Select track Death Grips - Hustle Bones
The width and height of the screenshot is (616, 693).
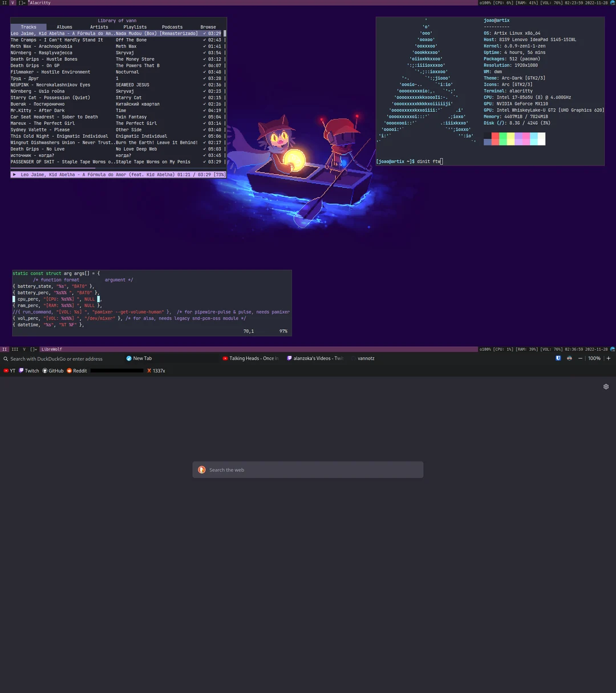click(x=44, y=59)
